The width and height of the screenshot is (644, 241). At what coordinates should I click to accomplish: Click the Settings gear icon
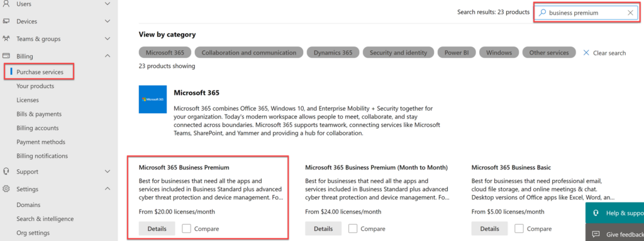point(6,189)
